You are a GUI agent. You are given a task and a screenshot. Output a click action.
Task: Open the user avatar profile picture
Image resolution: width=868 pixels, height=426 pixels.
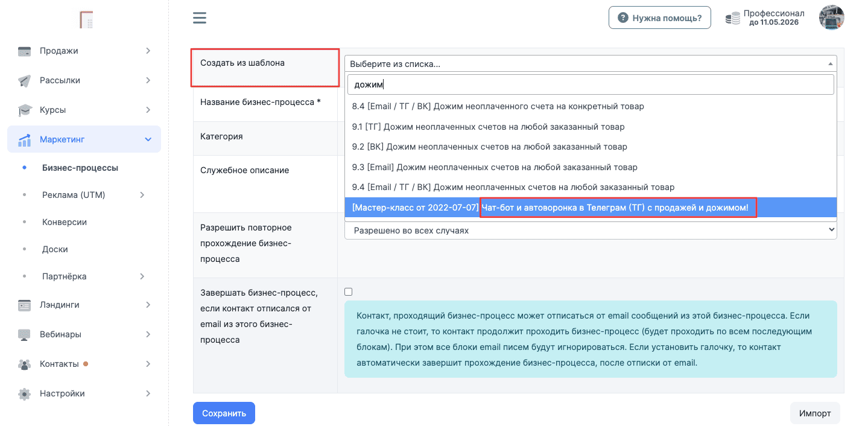click(831, 17)
